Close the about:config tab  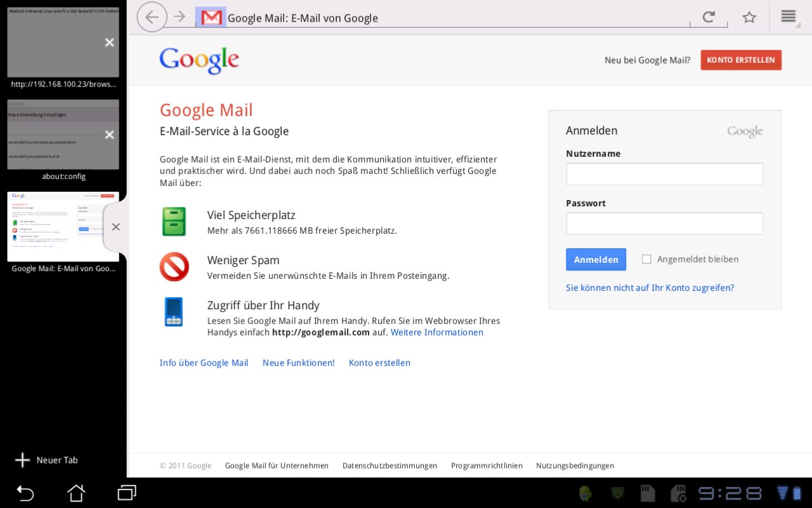pos(110,135)
